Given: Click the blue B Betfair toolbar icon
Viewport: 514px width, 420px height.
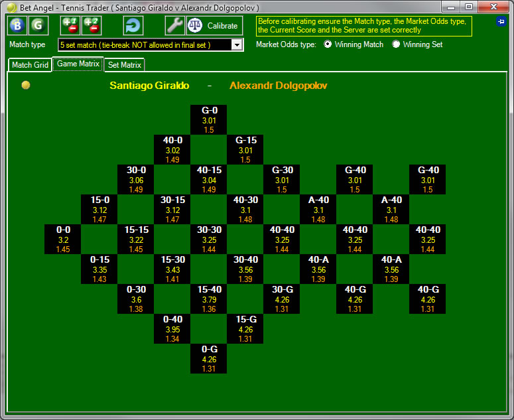Looking at the screenshot, I should (17, 26).
